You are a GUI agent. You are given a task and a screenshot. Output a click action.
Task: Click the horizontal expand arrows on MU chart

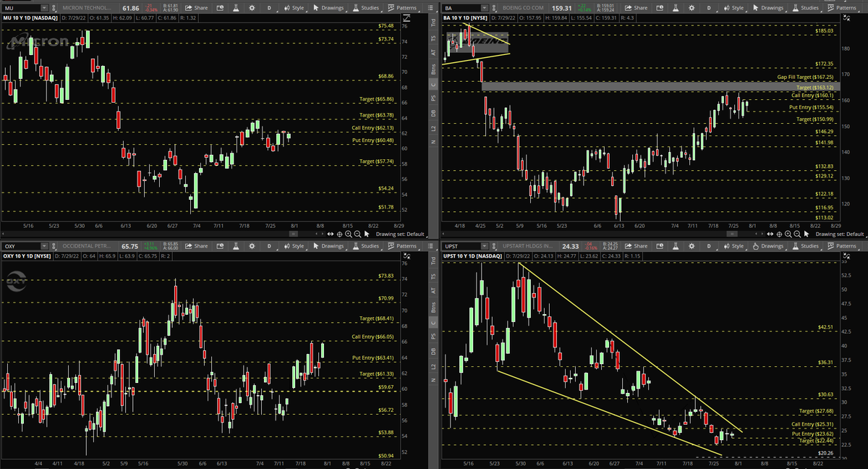tap(331, 234)
